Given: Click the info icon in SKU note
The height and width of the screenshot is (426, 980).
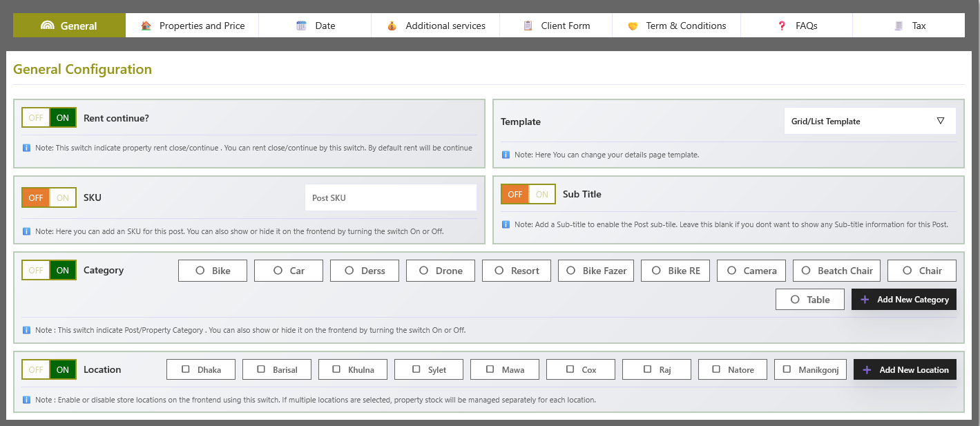Looking at the screenshot, I should point(26,231).
